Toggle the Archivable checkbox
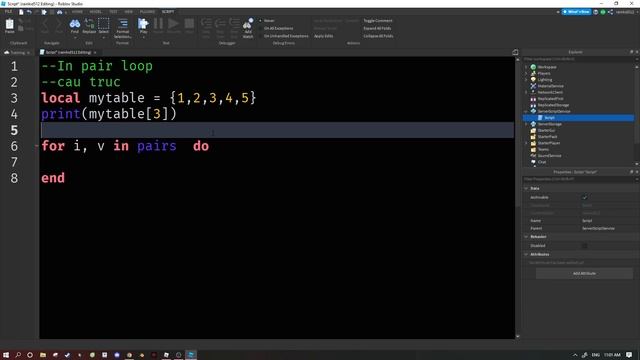640x360 pixels. point(585,198)
